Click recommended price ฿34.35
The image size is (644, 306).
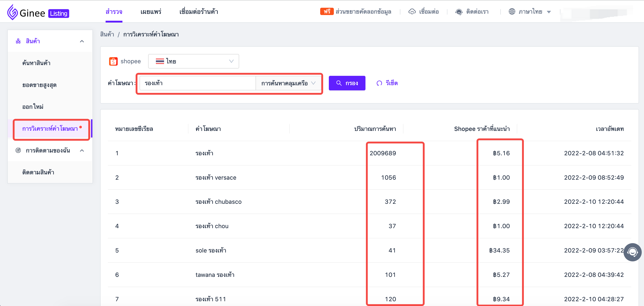pos(499,250)
